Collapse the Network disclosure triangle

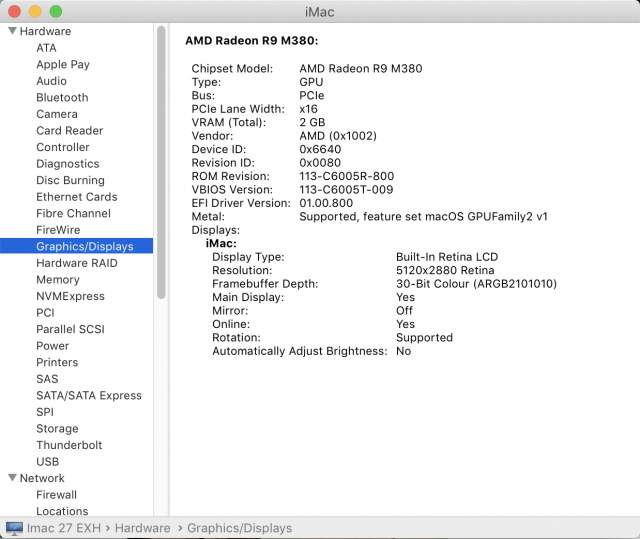point(12,478)
